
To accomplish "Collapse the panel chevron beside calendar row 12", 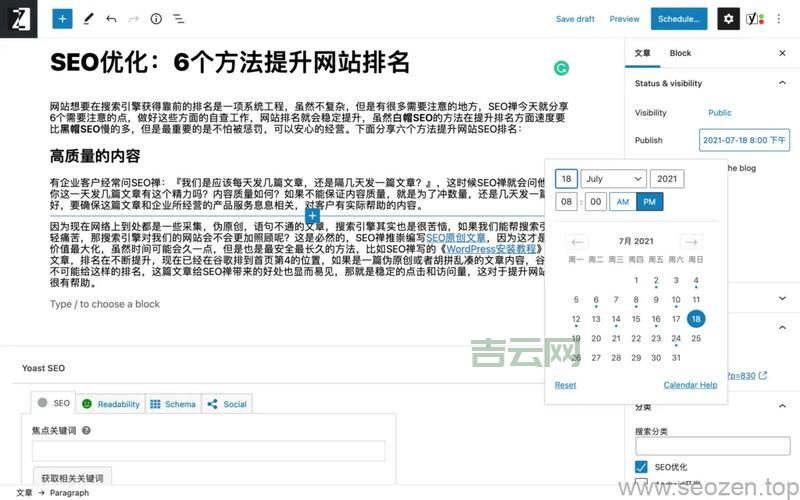I will [x=782, y=327].
